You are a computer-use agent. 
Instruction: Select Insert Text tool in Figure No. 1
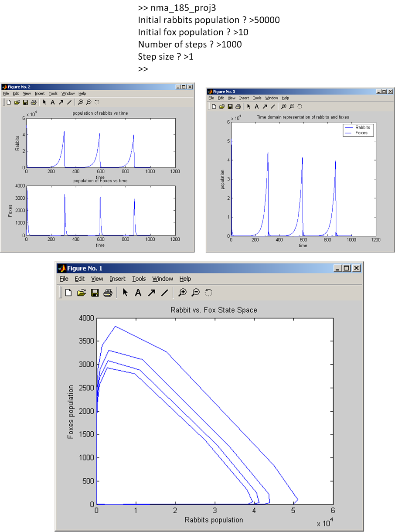tap(138, 293)
